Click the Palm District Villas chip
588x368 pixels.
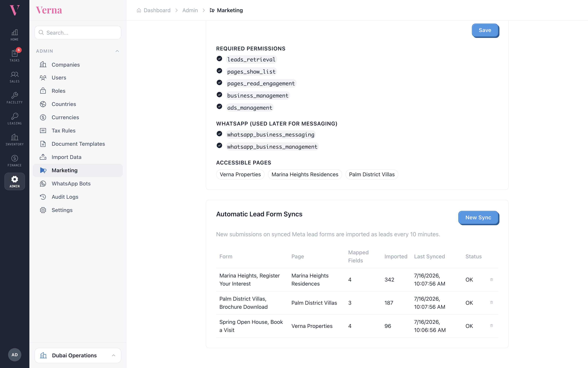click(x=372, y=174)
